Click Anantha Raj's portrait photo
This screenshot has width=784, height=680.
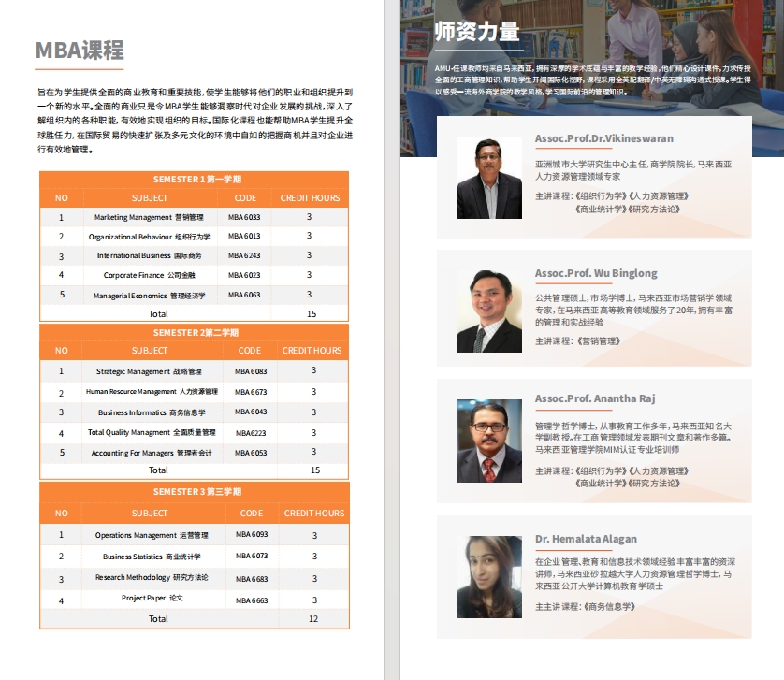pos(489,441)
